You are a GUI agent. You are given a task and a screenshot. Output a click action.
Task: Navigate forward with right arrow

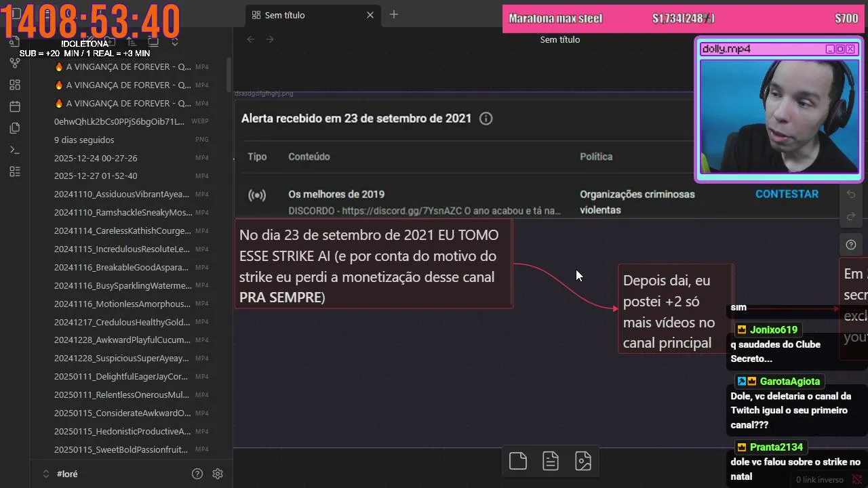270,39
